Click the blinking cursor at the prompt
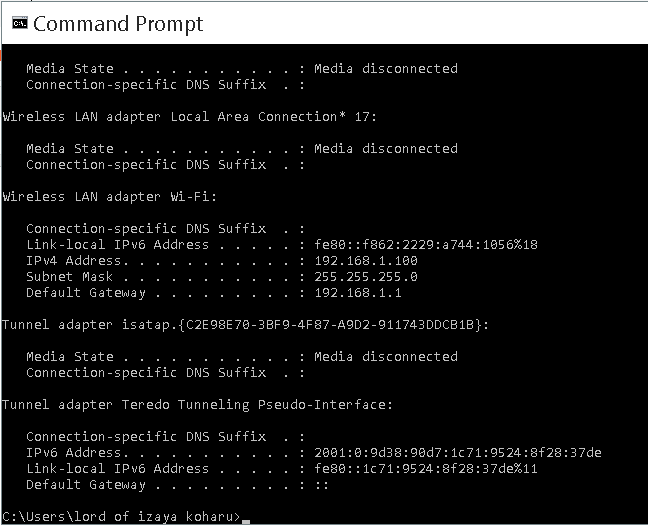The height and width of the screenshot is (528, 648). [x=246, y=522]
